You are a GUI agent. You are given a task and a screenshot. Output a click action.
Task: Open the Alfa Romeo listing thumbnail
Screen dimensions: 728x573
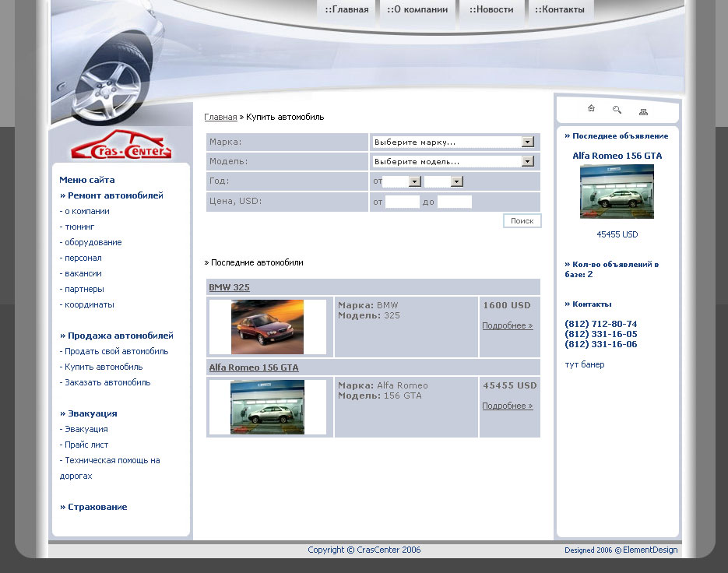267,407
